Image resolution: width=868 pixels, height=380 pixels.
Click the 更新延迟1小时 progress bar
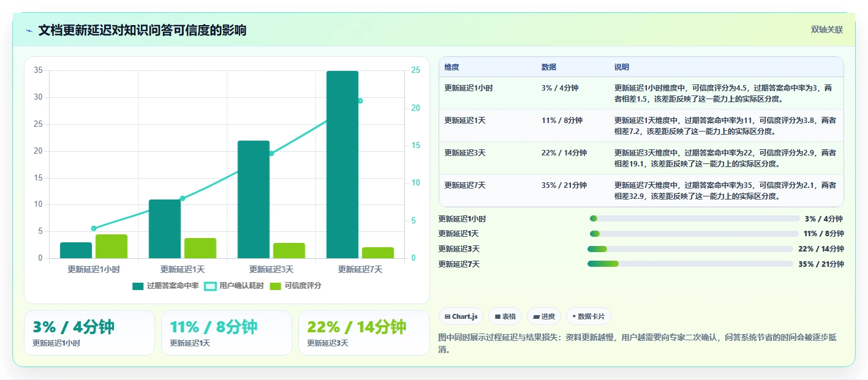tap(695, 218)
